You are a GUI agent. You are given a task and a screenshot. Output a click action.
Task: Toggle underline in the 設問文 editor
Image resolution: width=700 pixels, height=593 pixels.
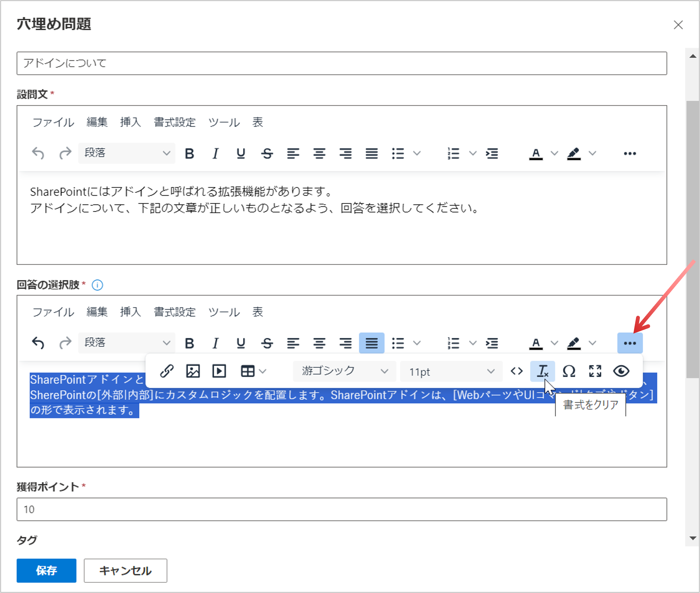coord(241,153)
